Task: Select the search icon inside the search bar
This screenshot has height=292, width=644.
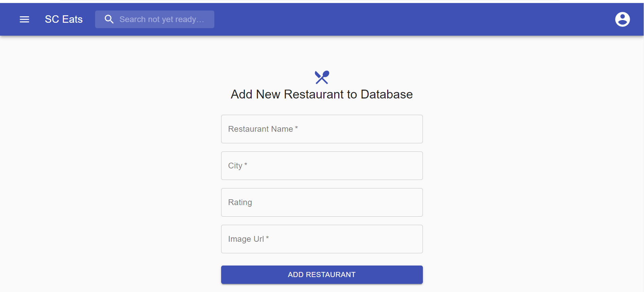Action: point(109,19)
